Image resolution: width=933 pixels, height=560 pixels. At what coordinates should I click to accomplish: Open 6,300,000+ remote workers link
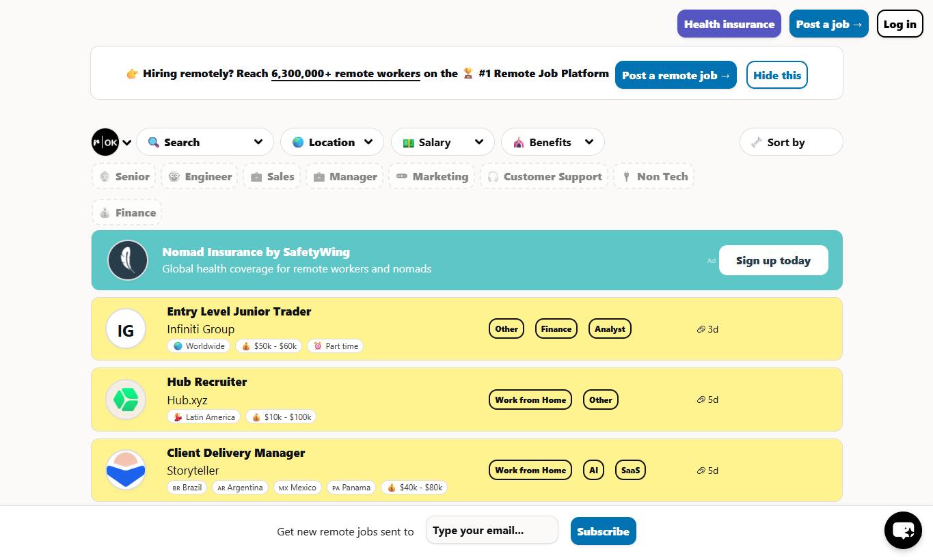coord(346,74)
